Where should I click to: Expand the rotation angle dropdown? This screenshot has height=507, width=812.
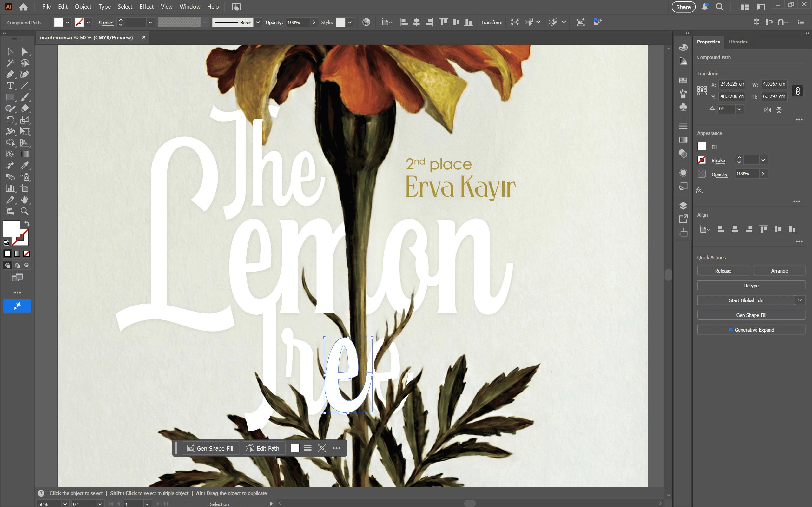(x=739, y=109)
